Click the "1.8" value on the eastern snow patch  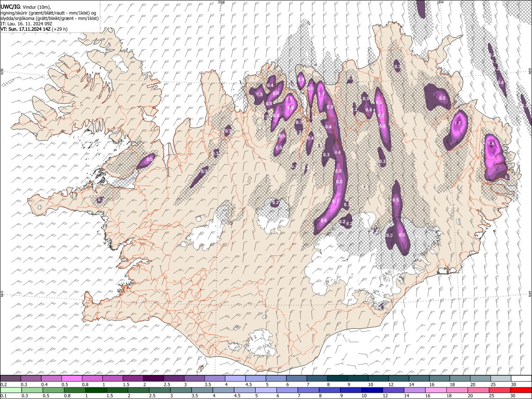(x=490, y=143)
